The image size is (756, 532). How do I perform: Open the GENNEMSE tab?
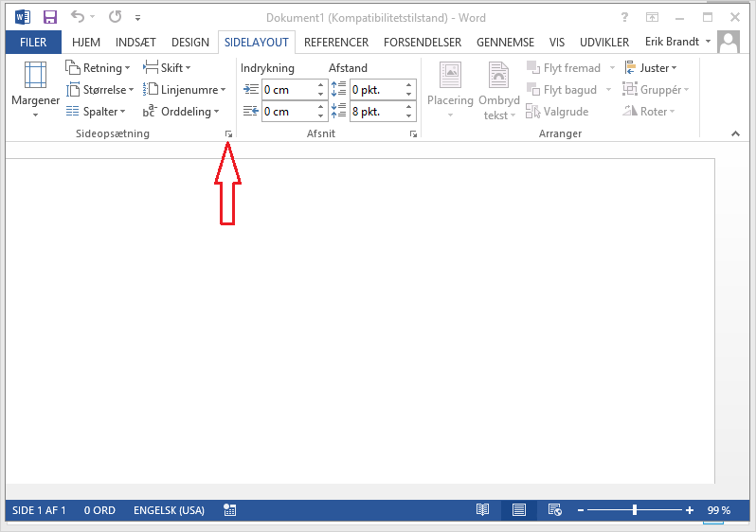pyautogui.click(x=505, y=43)
